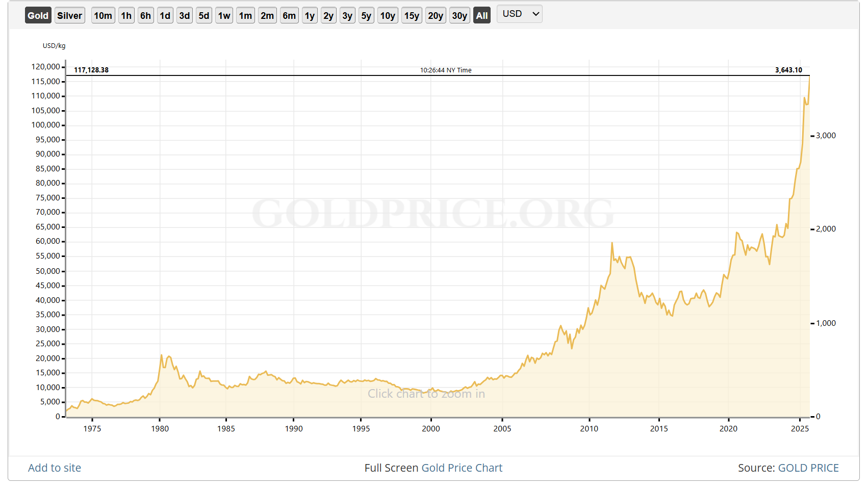Set time range to 3d
Screen dimensions: 868x488
pyautogui.click(x=185, y=15)
